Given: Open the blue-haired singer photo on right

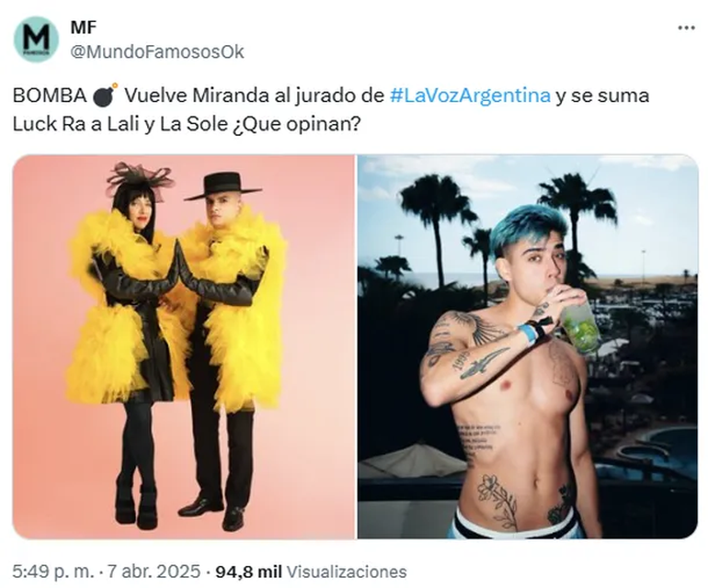Looking at the screenshot, I should [x=528, y=346].
